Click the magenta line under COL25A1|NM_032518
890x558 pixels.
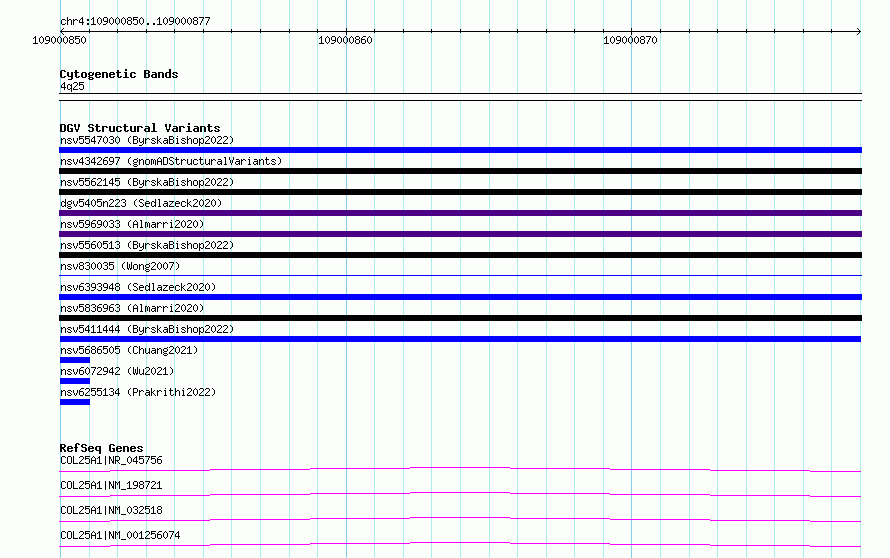[460, 519]
